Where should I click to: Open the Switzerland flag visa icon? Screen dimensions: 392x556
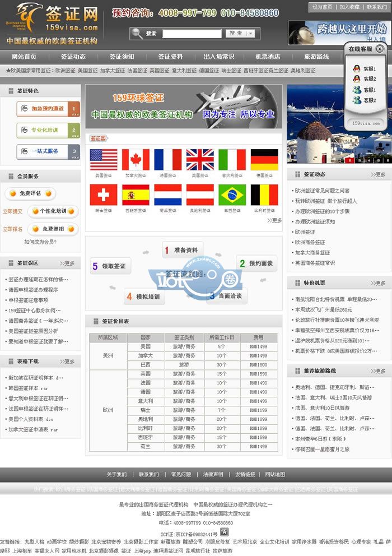coord(104,194)
